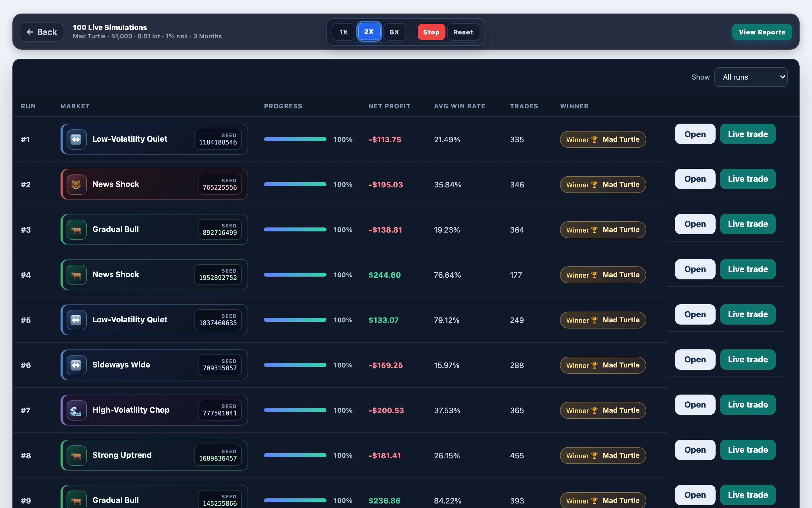This screenshot has width=812, height=508.
Task: Click the Winner Mad Turtle badge in run #8
Action: [x=603, y=455]
